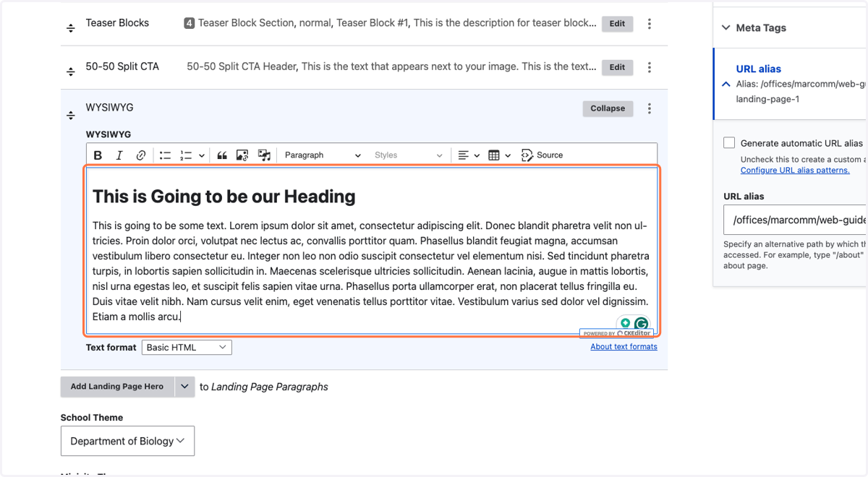Click the 50-50 Split CTA Header summary text
The width and height of the screenshot is (868, 477).
click(x=391, y=66)
